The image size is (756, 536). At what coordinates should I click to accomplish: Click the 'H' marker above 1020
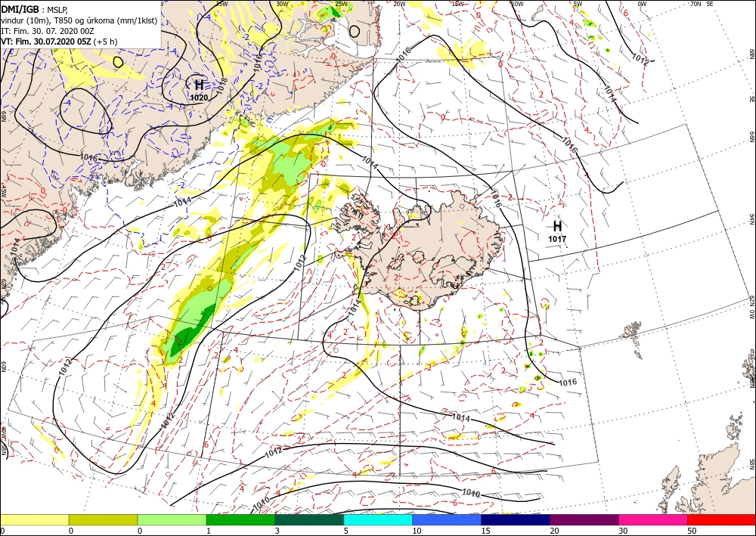tap(199, 85)
